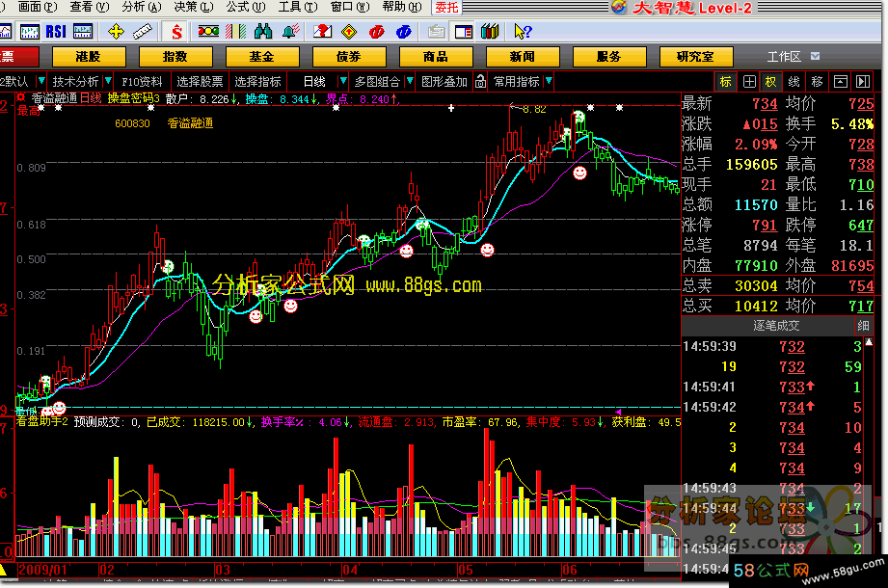Click the 选择指标 button
Viewport: 888px width, 588px height.
[x=257, y=82]
